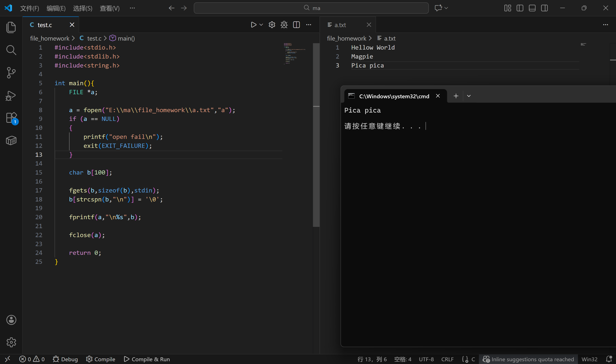616x364 pixels.
Task: Open the Search view in sidebar
Action: click(11, 50)
